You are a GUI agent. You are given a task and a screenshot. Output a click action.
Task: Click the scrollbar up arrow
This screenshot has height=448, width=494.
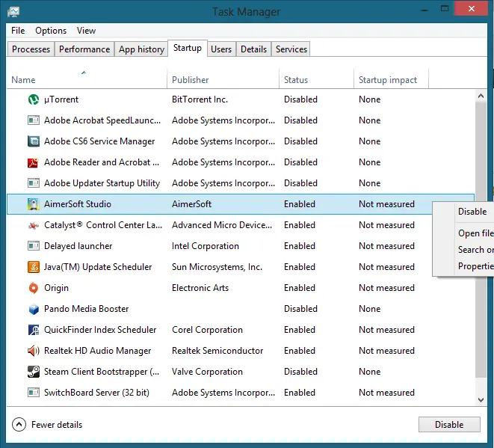[x=481, y=96]
